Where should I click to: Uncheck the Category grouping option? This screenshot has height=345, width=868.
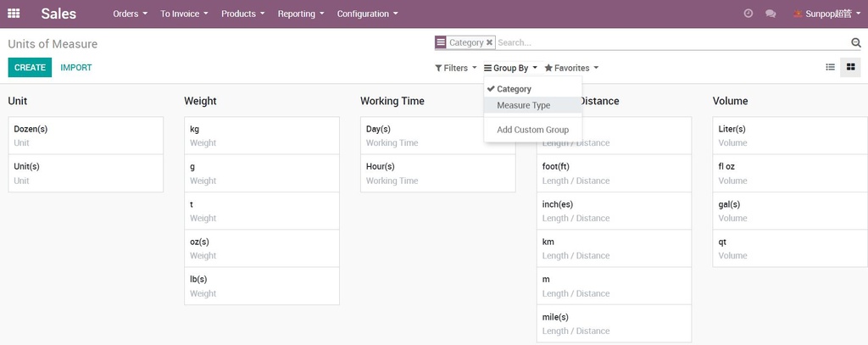[532, 89]
